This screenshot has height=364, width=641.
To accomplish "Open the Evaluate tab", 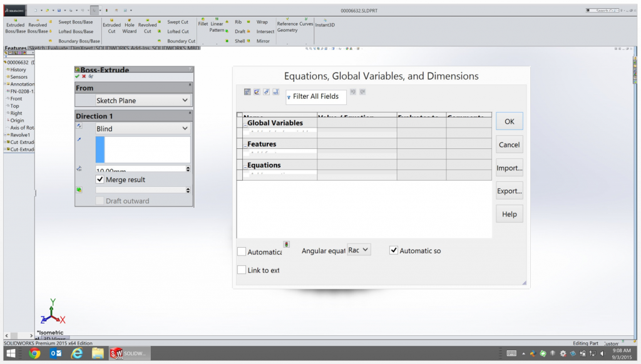I will point(58,48).
